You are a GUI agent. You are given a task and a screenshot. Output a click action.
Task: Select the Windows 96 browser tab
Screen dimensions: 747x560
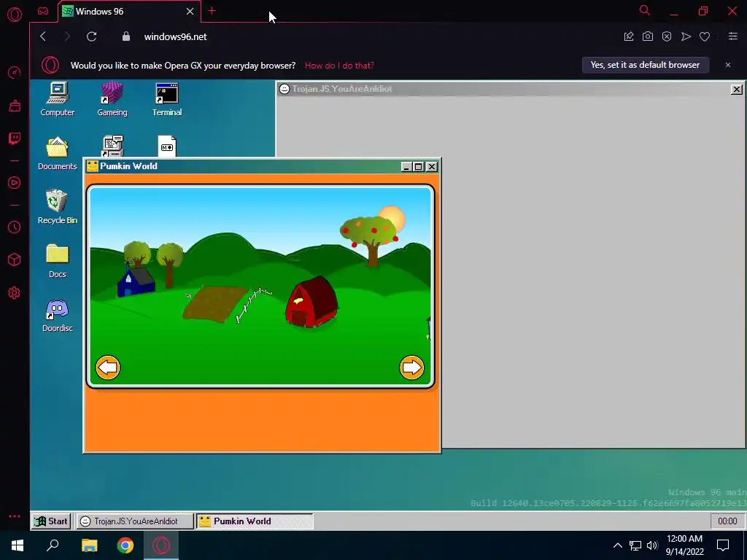(123, 12)
